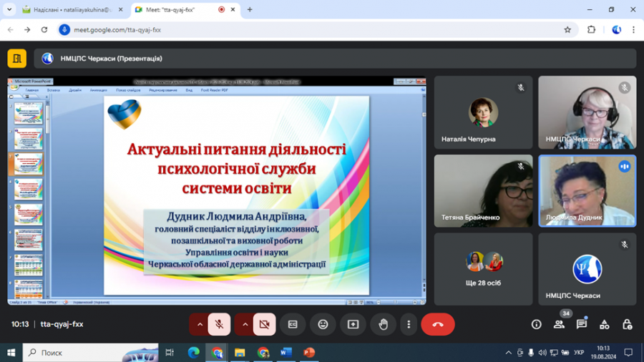The height and width of the screenshot is (362, 644).
Task: Open the tab search dropdown arrow
Action: point(9,9)
